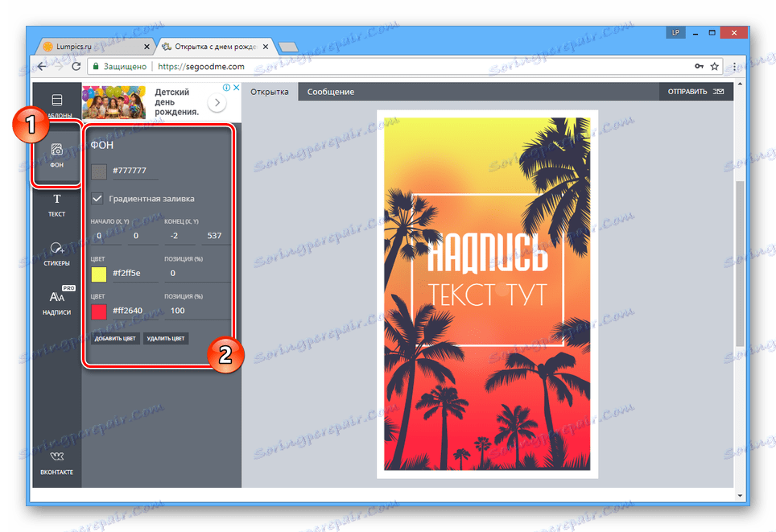Image resolution: width=776 pixels, height=532 pixels.
Task: Click the Отправить send button
Action: (696, 92)
